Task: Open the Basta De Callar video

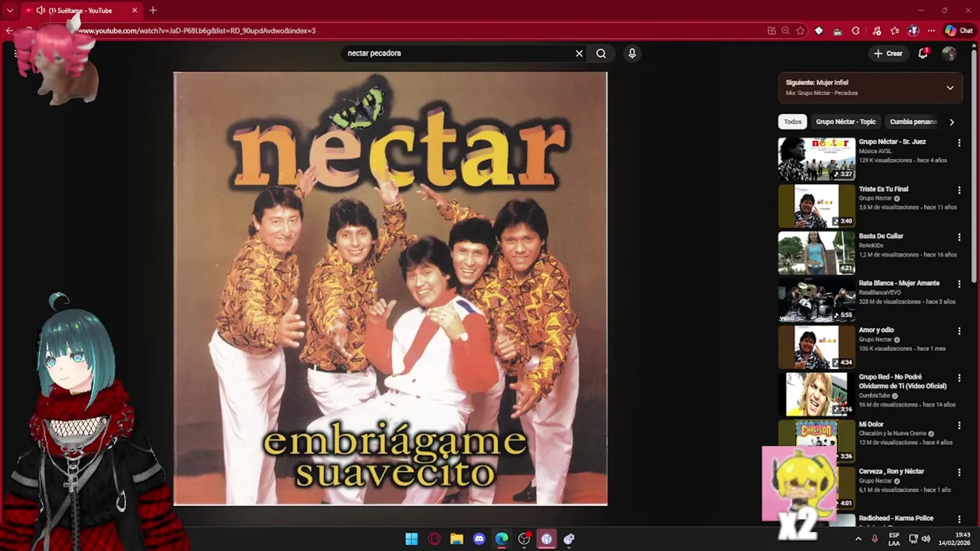Action: (x=816, y=253)
